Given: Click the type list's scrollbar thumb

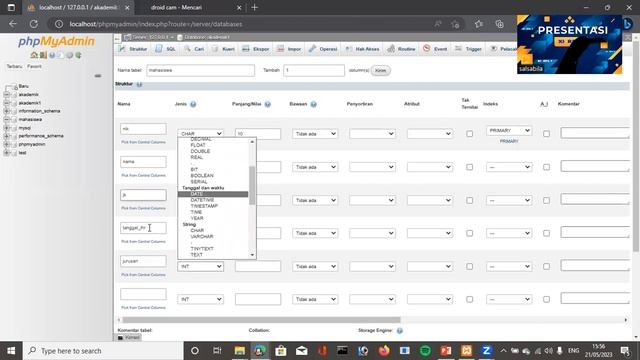Looking at the screenshot, I should pos(252,185).
